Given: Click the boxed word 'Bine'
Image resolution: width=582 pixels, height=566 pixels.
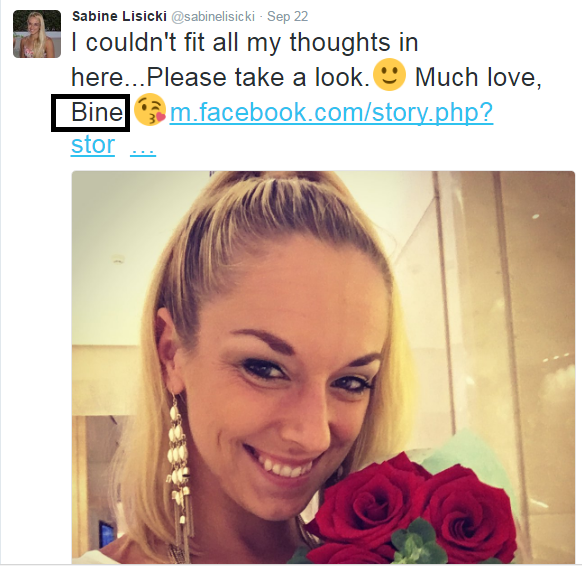Looking at the screenshot, I should (x=97, y=112).
